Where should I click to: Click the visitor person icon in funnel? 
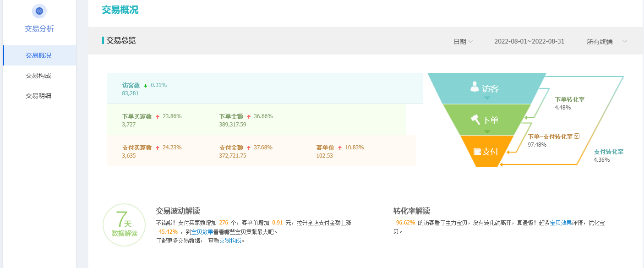pos(475,87)
